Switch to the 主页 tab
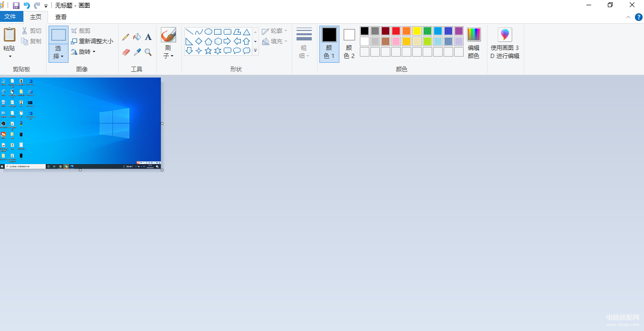This screenshot has height=331, width=644. click(36, 17)
